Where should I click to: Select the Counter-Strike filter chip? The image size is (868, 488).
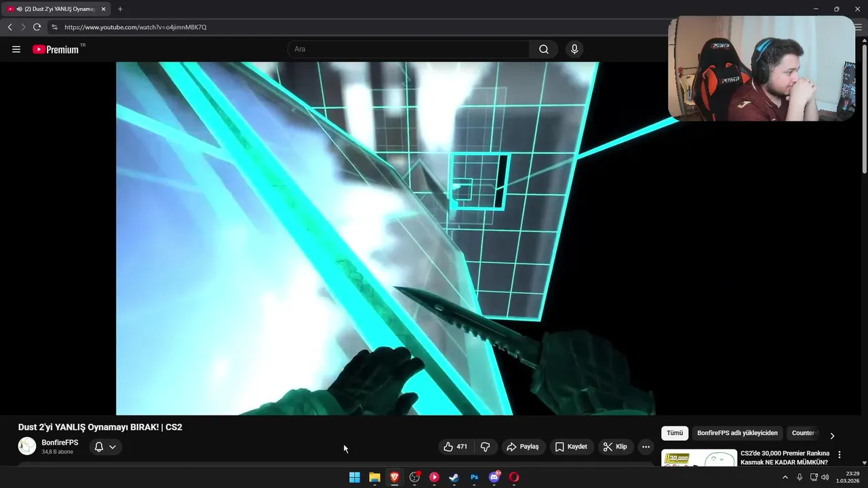[x=804, y=433]
